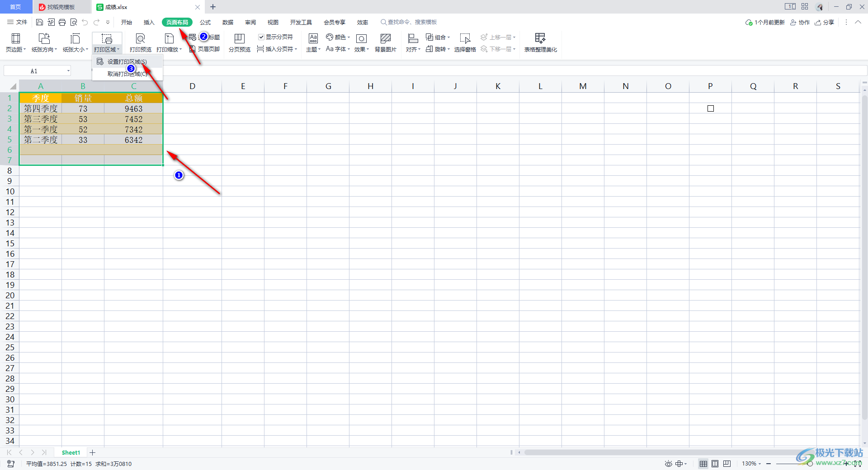This screenshot has height=470, width=868.
Task: Open the zoom percentage 130% dropdown
Action: tap(751, 464)
